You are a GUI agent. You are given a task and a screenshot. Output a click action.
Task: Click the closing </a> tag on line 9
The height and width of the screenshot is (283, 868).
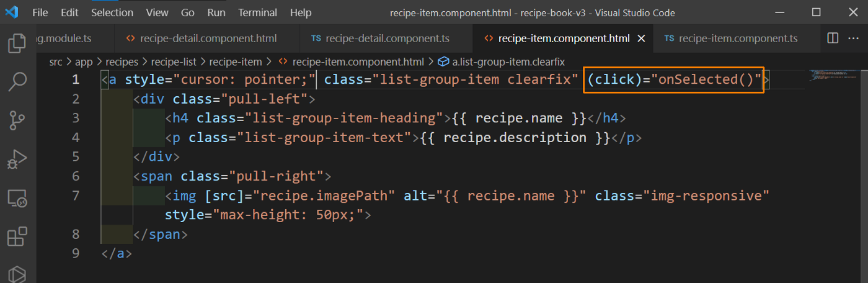pos(117,253)
